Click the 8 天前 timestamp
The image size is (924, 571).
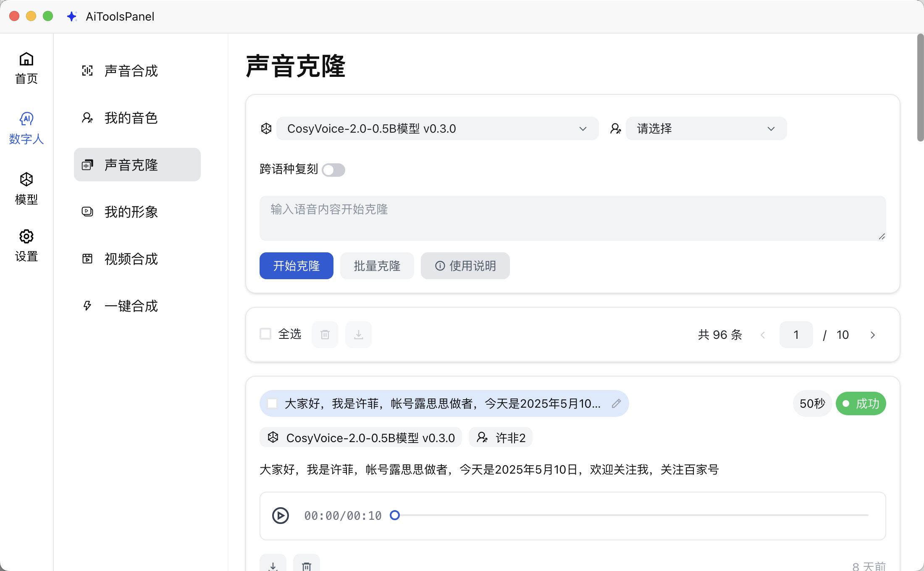click(x=869, y=566)
